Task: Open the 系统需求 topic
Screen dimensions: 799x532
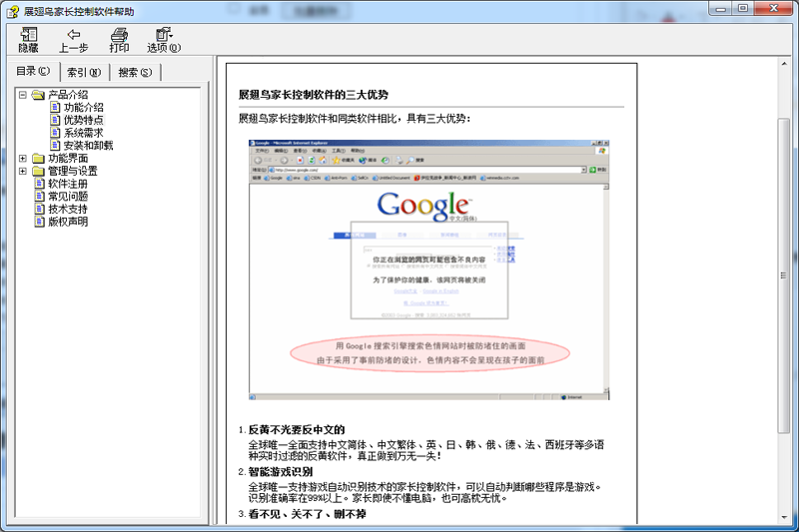Action: coord(84,133)
